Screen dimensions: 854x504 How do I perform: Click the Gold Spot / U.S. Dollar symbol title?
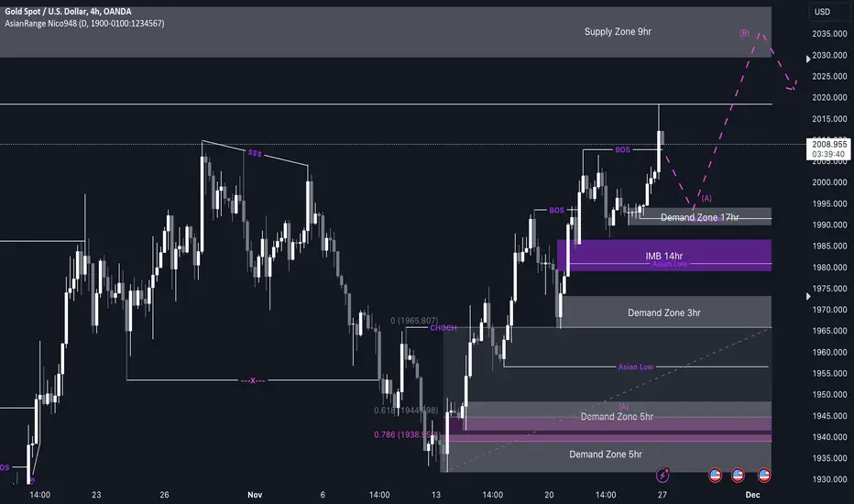tap(68, 11)
